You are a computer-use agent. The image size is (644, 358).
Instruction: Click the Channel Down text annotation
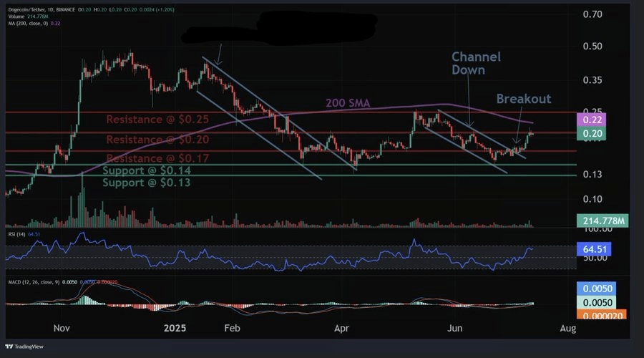pyautogui.click(x=475, y=63)
